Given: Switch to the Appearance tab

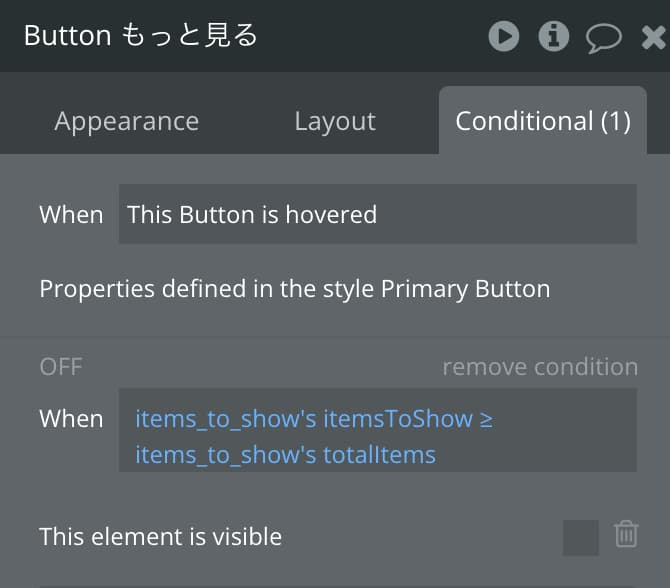Looking at the screenshot, I should (126, 121).
